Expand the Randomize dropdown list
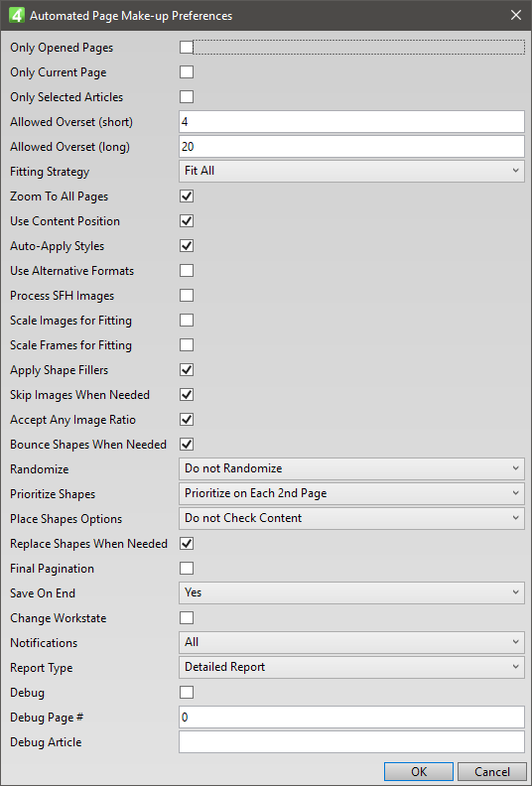532x786 pixels. pyautogui.click(x=351, y=468)
